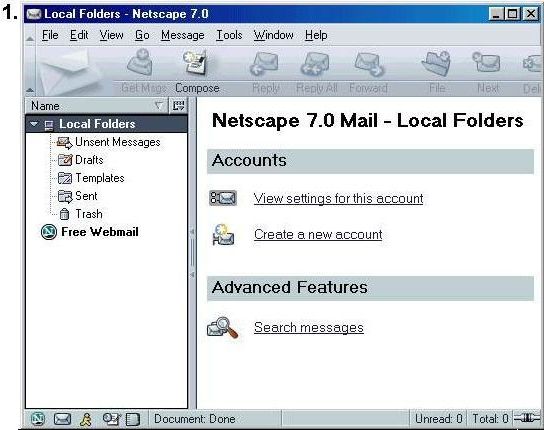Open the Instant Messenger icon in status bar
Image resolution: width=544 pixels, height=430 pixels.
pos(86,419)
